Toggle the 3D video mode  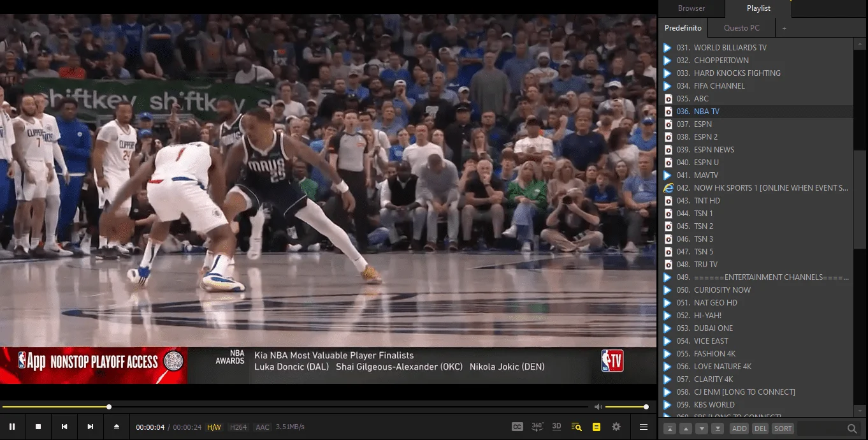pyautogui.click(x=556, y=427)
